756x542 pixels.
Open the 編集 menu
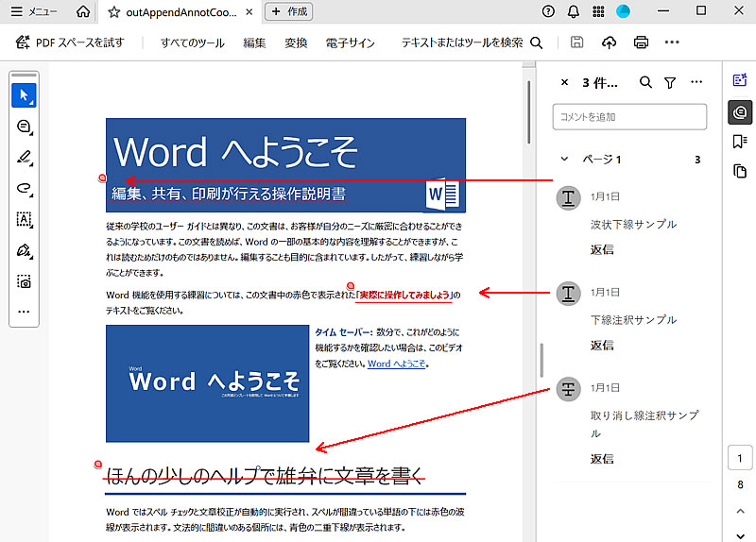[x=254, y=42]
